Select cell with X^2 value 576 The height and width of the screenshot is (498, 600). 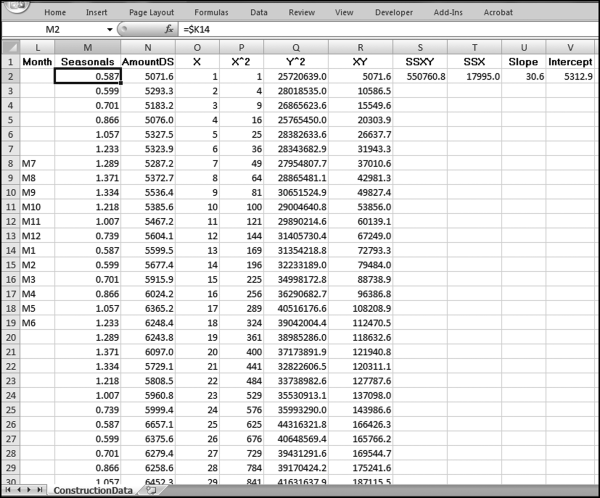point(241,410)
